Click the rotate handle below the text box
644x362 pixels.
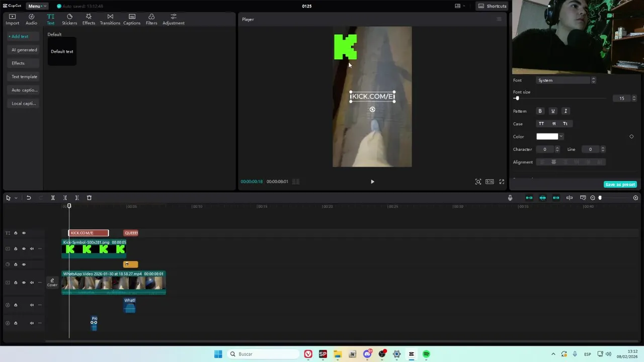(372, 109)
